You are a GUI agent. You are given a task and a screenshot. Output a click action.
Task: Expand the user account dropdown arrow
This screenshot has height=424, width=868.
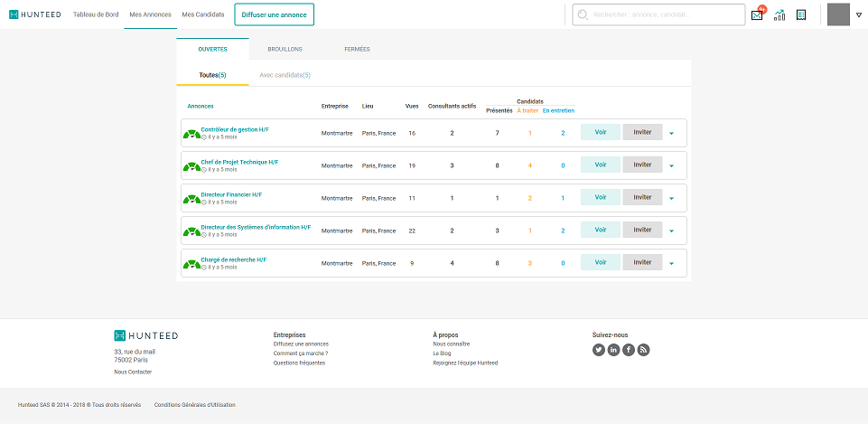click(x=859, y=15)
